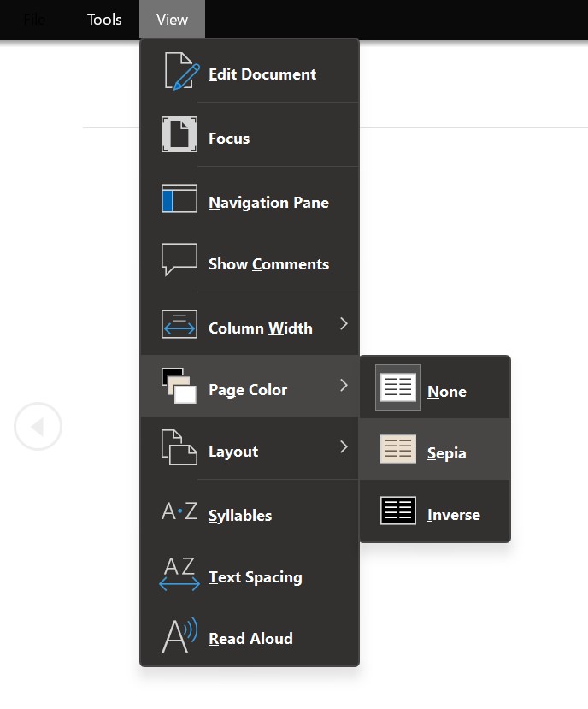Click the previous page navigation arrow
588x709 pixels.
point(38,425)
